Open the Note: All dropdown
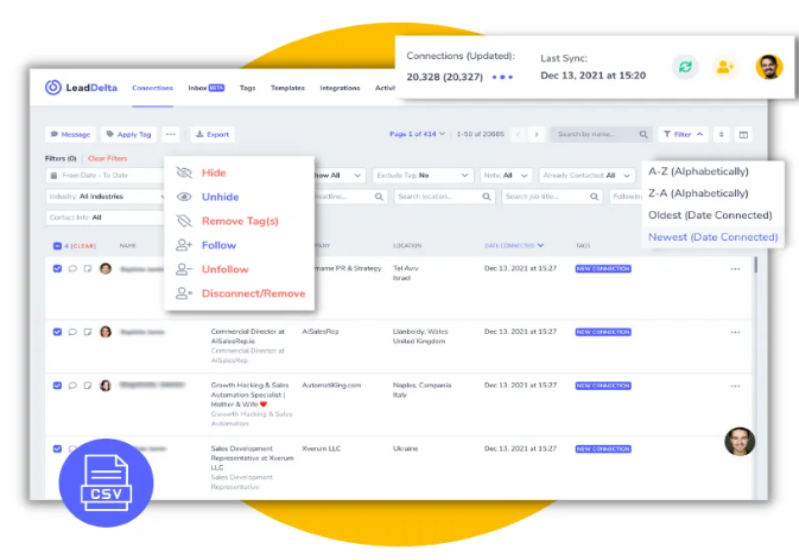799x560 pixels. (x=505, y=175)
